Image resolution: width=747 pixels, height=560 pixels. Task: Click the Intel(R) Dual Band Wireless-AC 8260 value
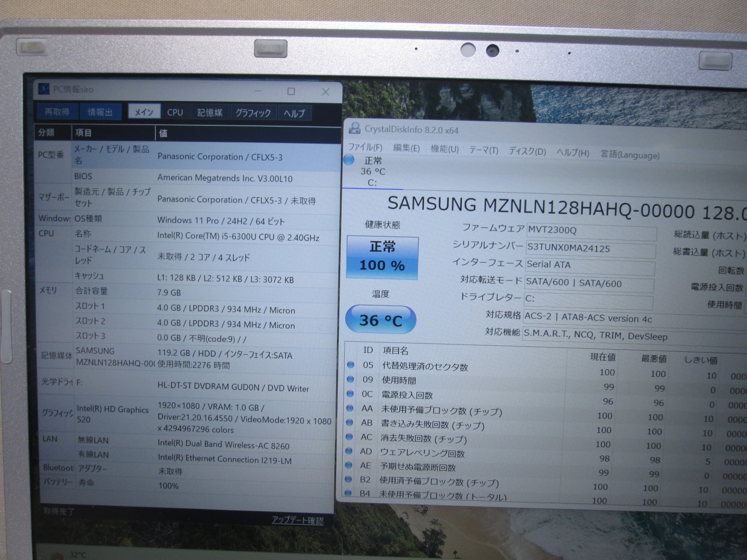223,444
